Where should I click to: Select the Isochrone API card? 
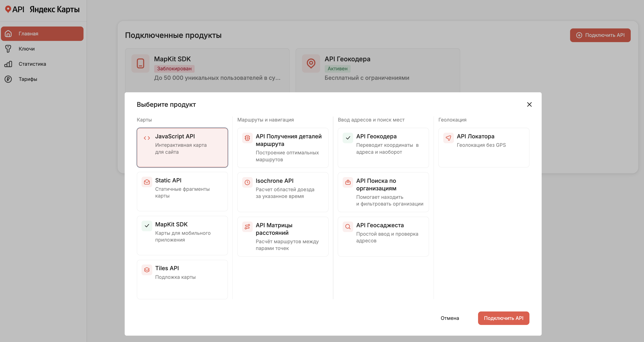[283, 192]
